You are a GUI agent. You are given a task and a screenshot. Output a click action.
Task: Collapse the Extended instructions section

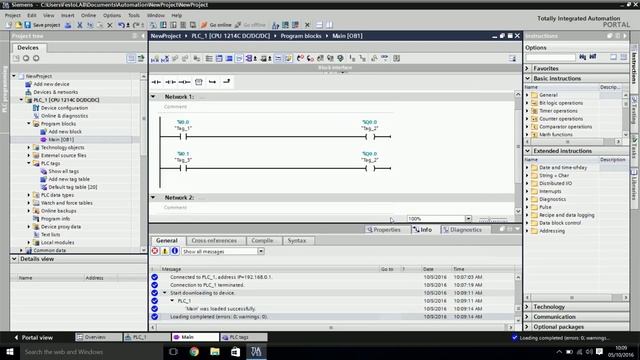tap(527, 151)
